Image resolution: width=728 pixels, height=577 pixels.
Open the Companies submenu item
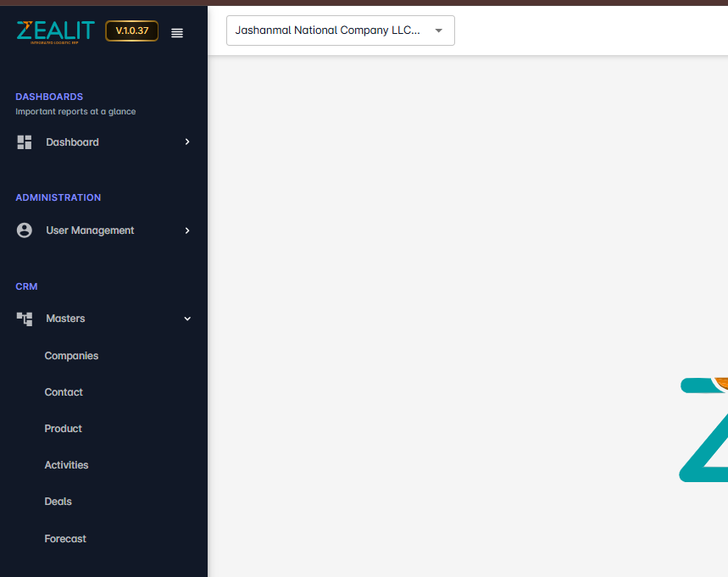(x=71, y=356)
